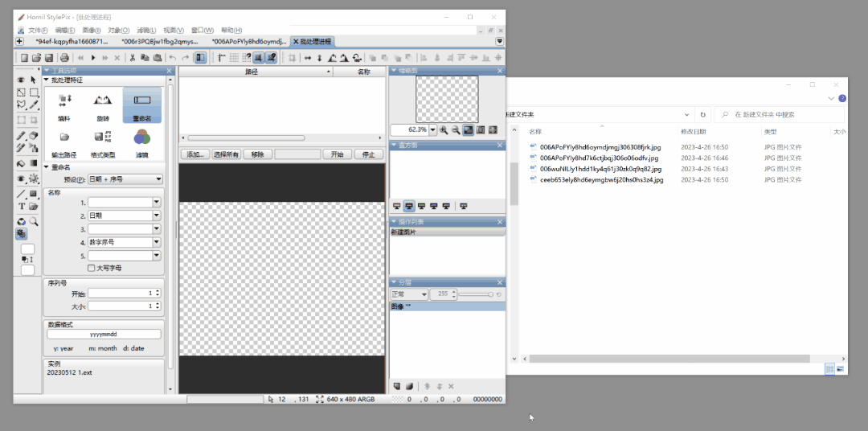
Task: Choose the 重命名 batch feature icon
Action: [x=142, y=106]
